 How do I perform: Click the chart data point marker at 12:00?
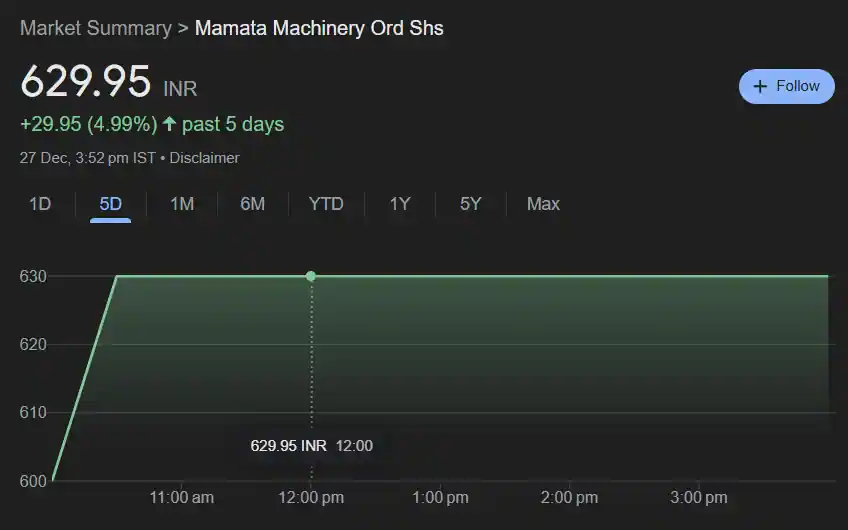tap(311, 276)
